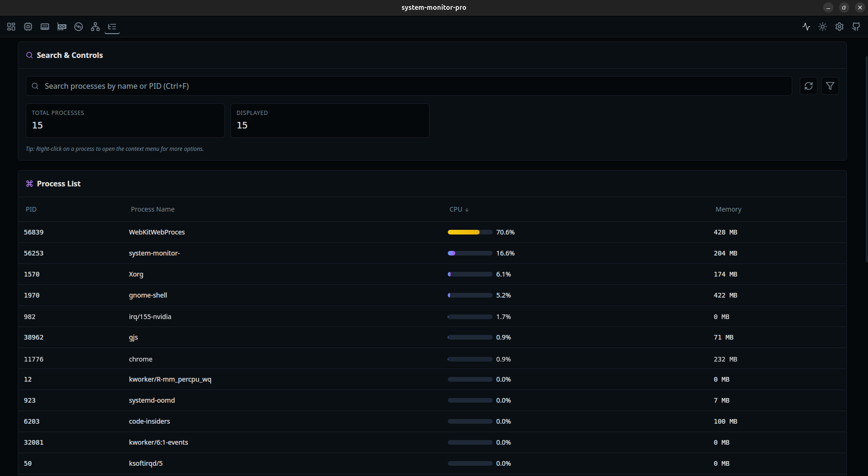Sort processes by the PID column header

31,209
